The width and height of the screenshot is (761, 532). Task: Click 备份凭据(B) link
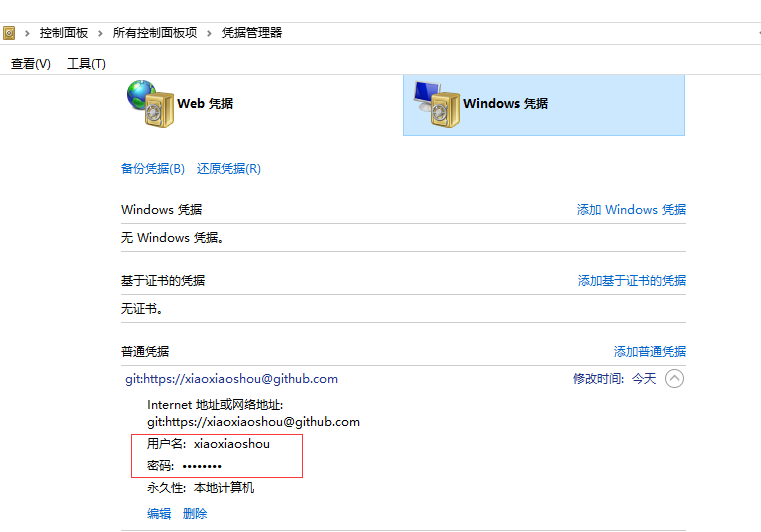(x=153, y=169)
